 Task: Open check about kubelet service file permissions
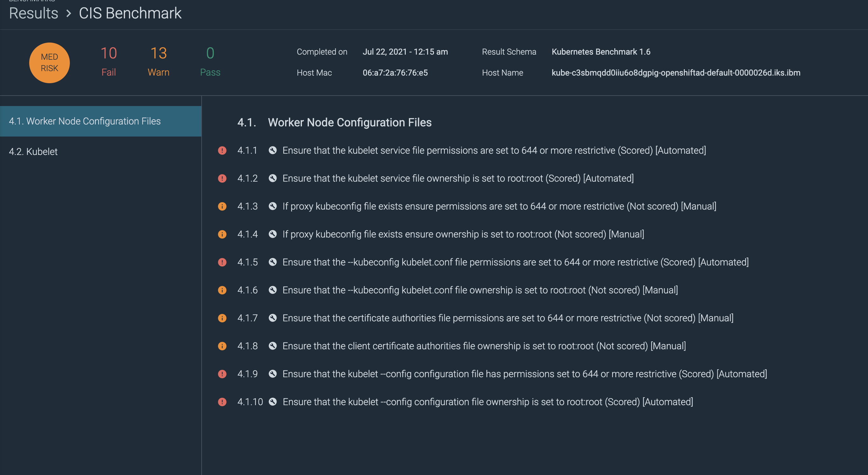(494, 150)
